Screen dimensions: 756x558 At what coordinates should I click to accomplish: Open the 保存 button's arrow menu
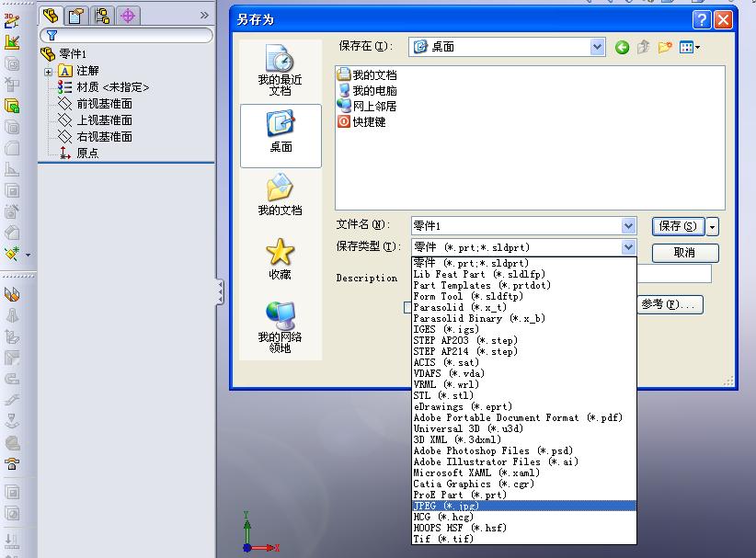coord(712,226)
